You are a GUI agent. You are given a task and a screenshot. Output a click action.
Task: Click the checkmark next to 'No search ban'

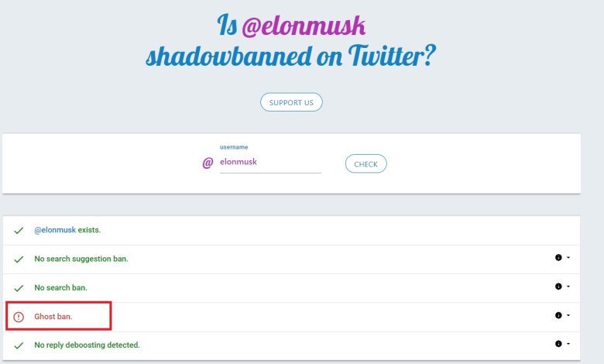[19, 287]
